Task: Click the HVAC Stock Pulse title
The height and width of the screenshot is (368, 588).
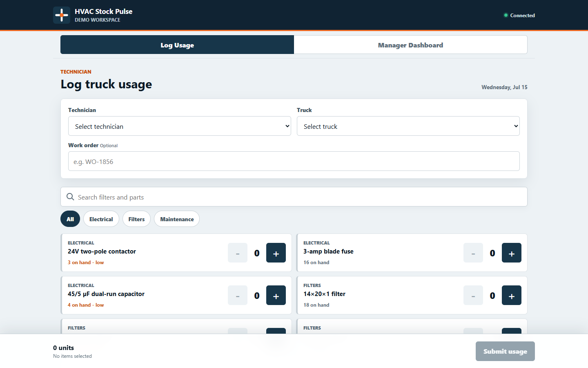Action: click(103, 11)
